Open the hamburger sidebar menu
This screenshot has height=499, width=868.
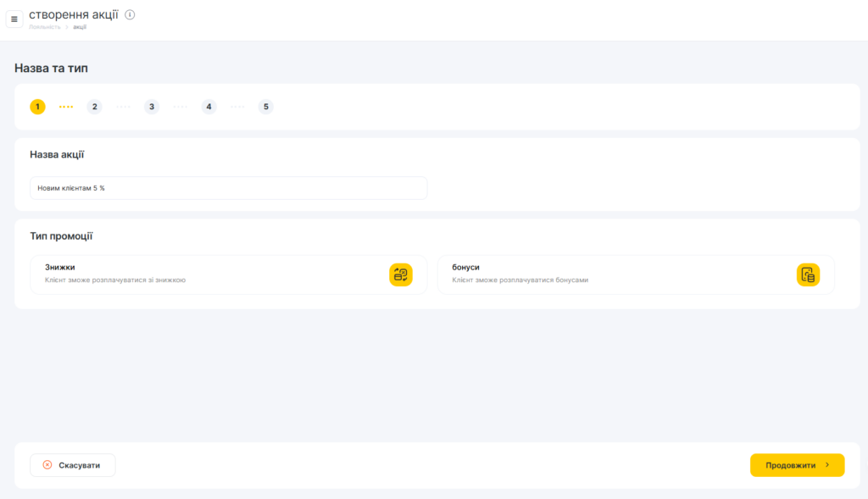(14, 19)
